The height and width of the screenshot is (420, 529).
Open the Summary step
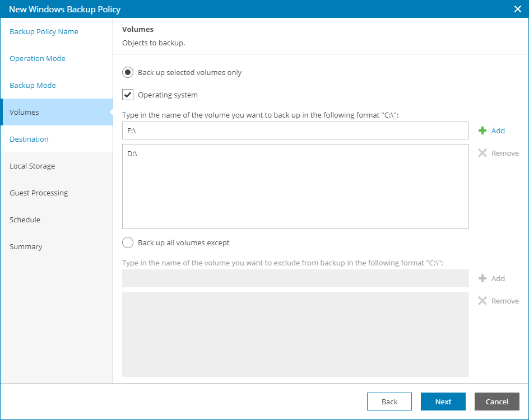point(26,246)
